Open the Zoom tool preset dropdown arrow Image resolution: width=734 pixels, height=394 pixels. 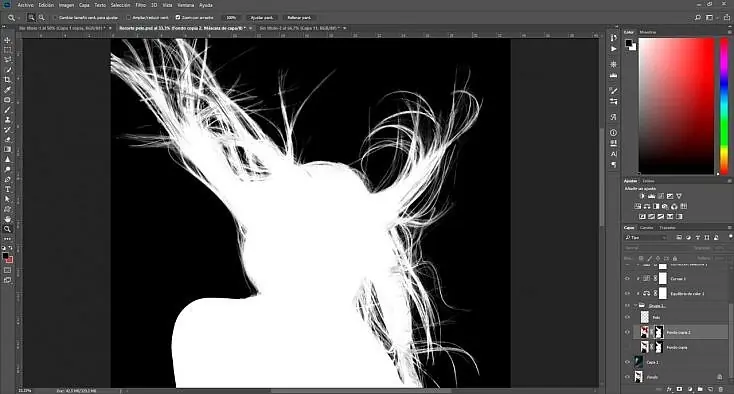coord(19,18)
